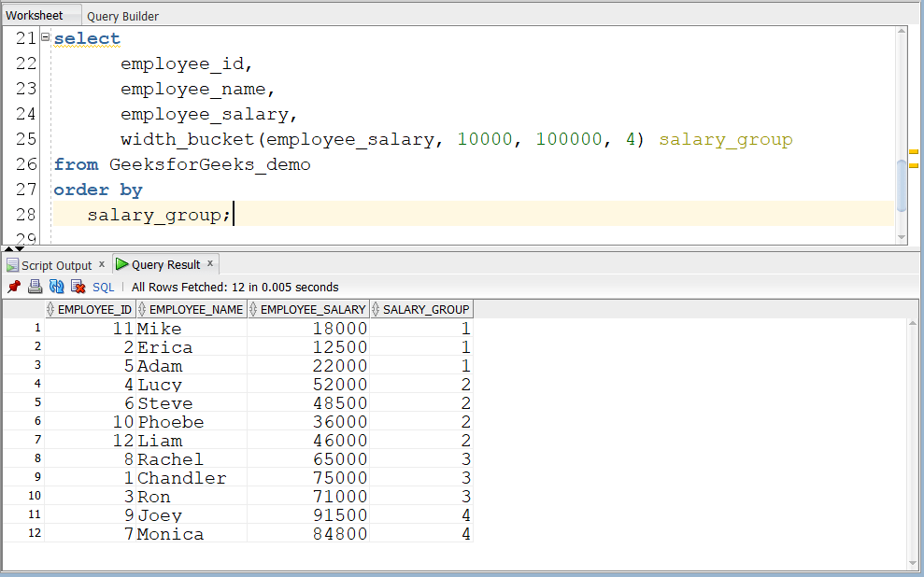Select Monica's salary cell 84800
Image resolution: width=924 pixels, height=577 pixels.
coord(342,533)
